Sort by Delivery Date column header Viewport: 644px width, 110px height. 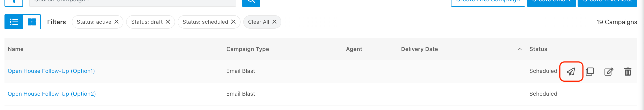[419, 49]
